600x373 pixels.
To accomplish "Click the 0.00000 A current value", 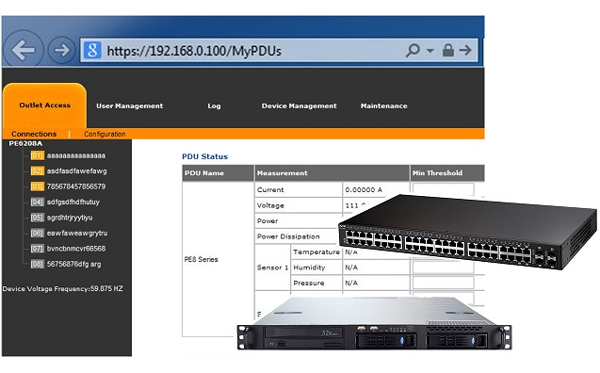I will [364, 190].
